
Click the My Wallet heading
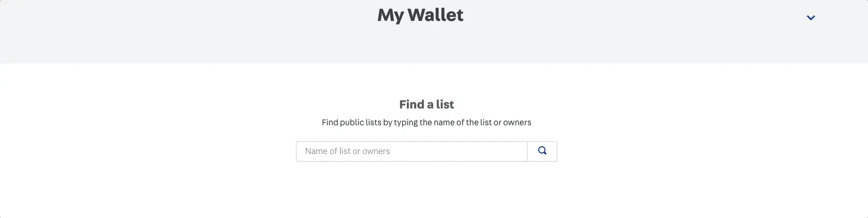420,15
